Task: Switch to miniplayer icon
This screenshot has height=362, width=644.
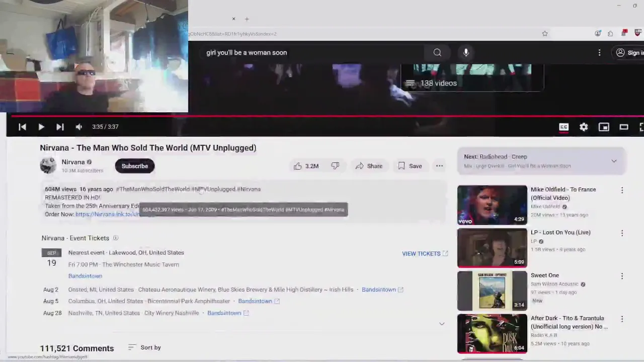Action: (x=604, y=127)
